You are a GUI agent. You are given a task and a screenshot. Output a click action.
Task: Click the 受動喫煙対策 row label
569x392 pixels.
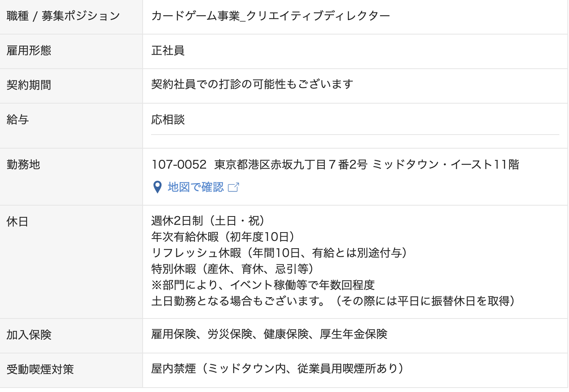pyautogui.click(x=40, y=370)
